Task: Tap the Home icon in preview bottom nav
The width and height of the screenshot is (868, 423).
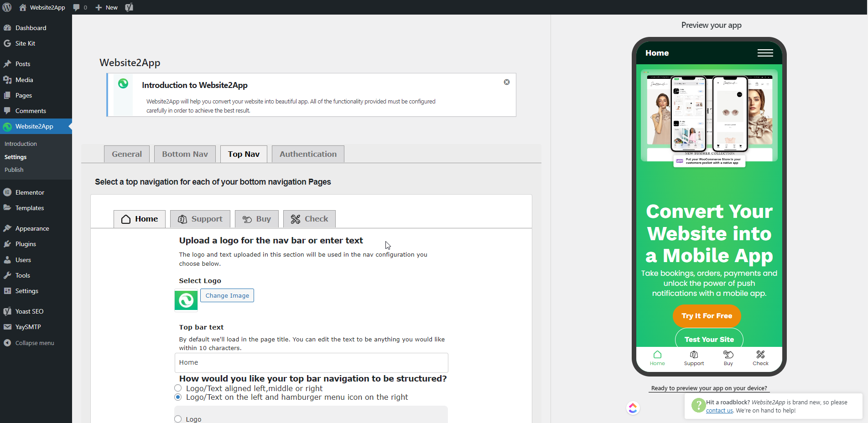Action: tap(657, 358)
